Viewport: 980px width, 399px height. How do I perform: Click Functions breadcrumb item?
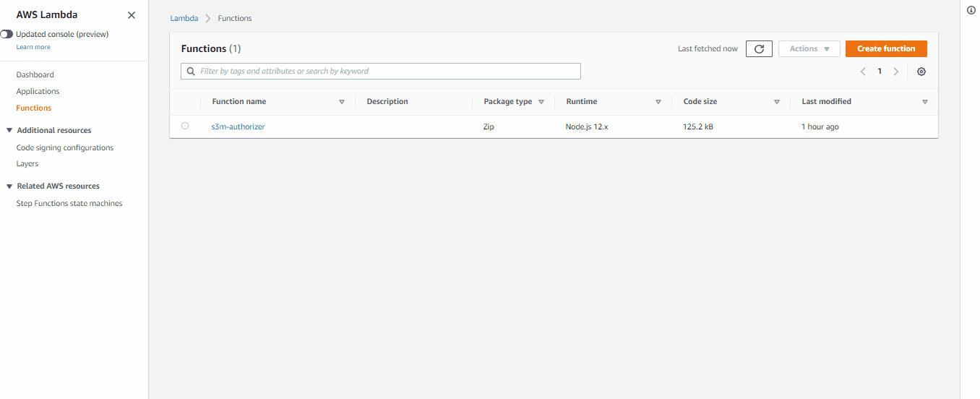point(235,18)
